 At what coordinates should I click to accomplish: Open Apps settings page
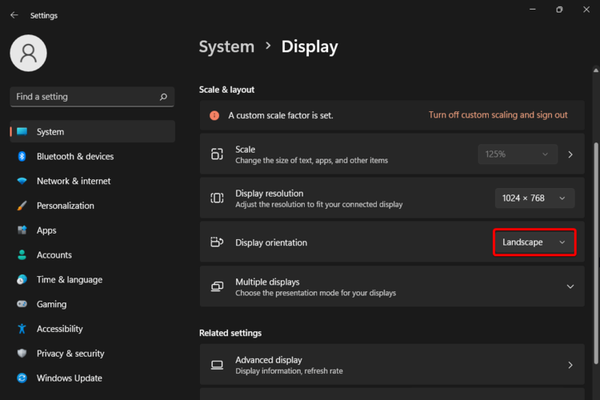click(x=93, y=230)
